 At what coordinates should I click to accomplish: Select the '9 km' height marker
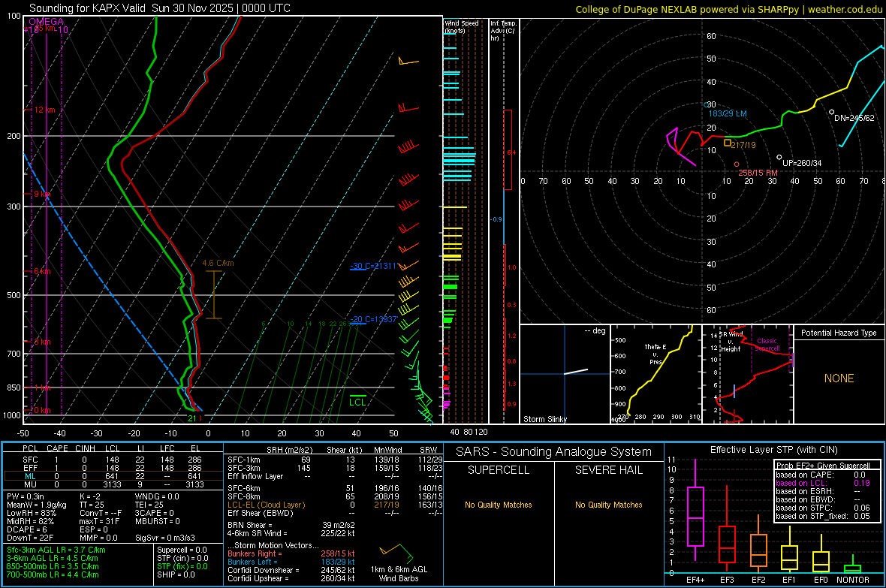[42, 194]
